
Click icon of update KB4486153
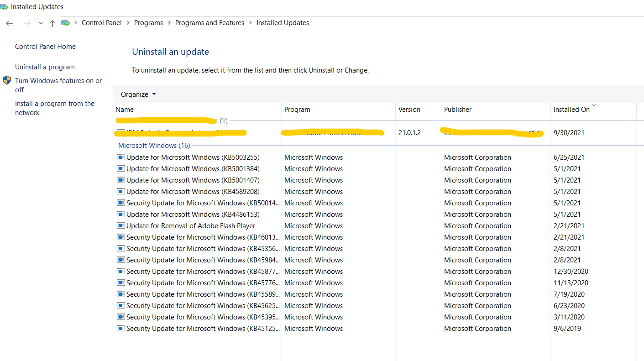[x=121, y=215]
